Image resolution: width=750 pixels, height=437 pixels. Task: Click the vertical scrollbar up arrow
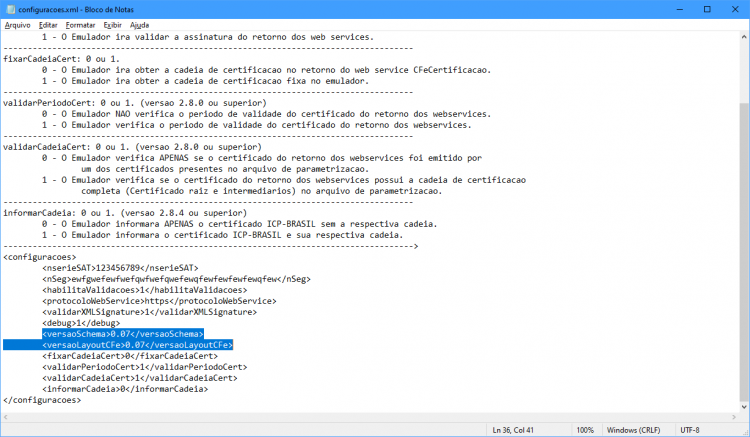coord(744,37)
